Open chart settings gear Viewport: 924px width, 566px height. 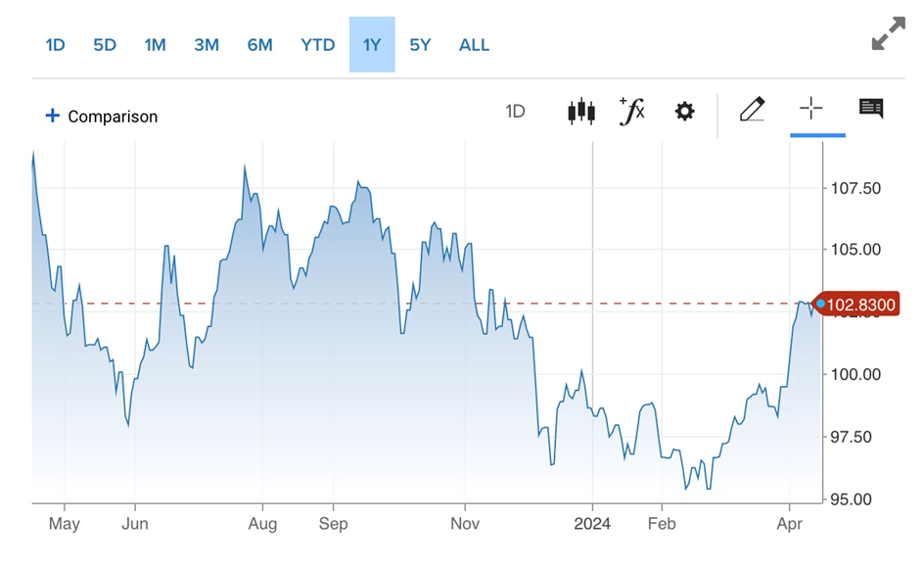tap(685, 111)
